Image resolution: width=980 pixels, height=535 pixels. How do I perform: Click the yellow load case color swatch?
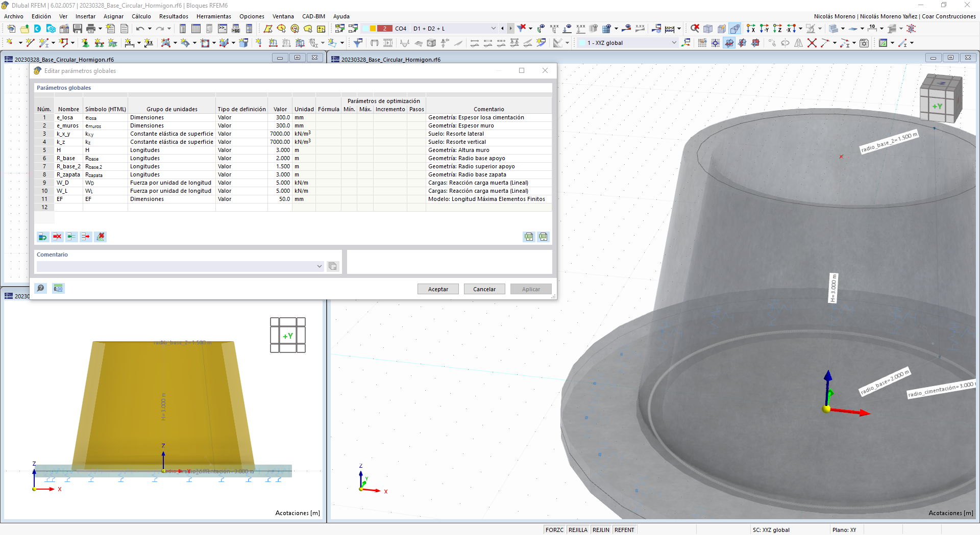coord(373,29)
